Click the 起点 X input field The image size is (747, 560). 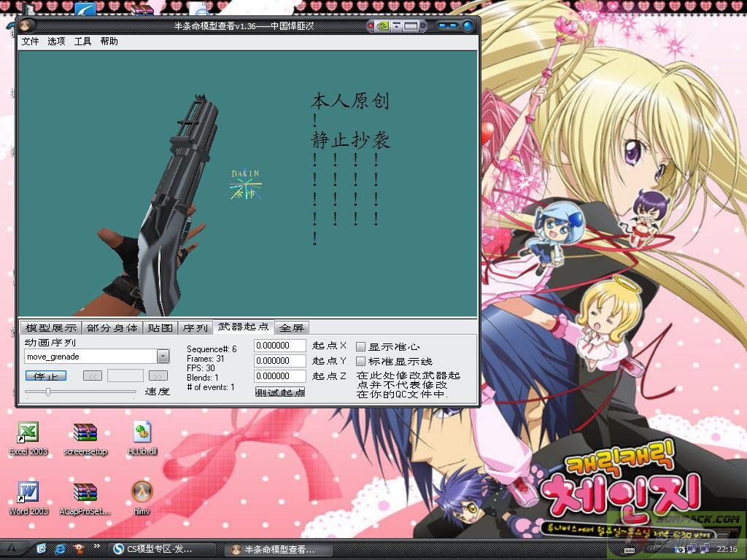[279, 346]
